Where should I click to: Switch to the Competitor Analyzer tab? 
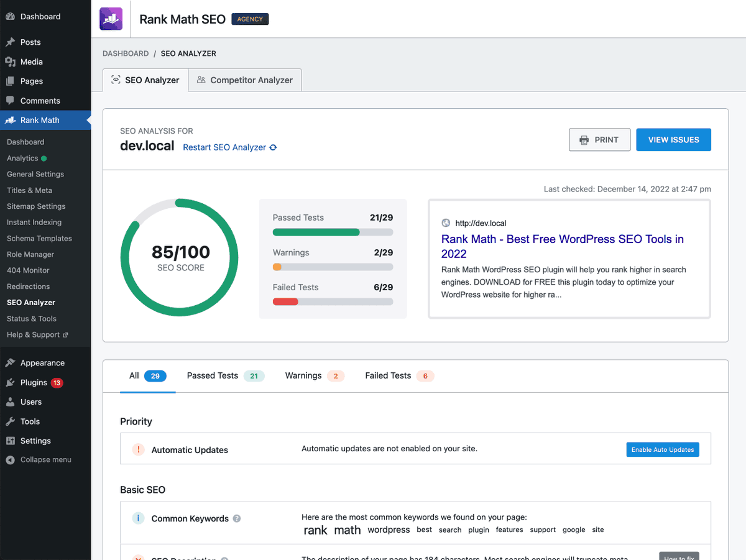244,80
